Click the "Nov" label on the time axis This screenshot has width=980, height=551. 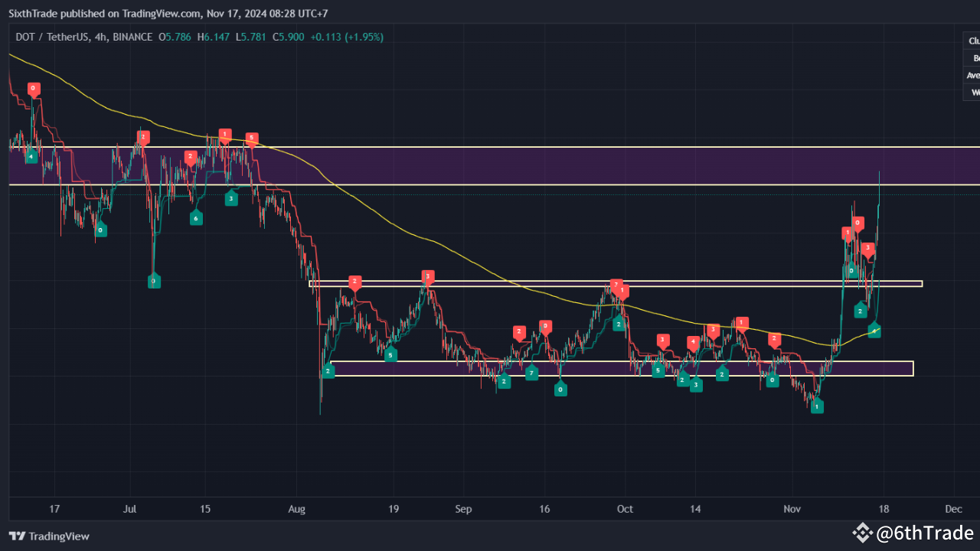coord(792,509)
